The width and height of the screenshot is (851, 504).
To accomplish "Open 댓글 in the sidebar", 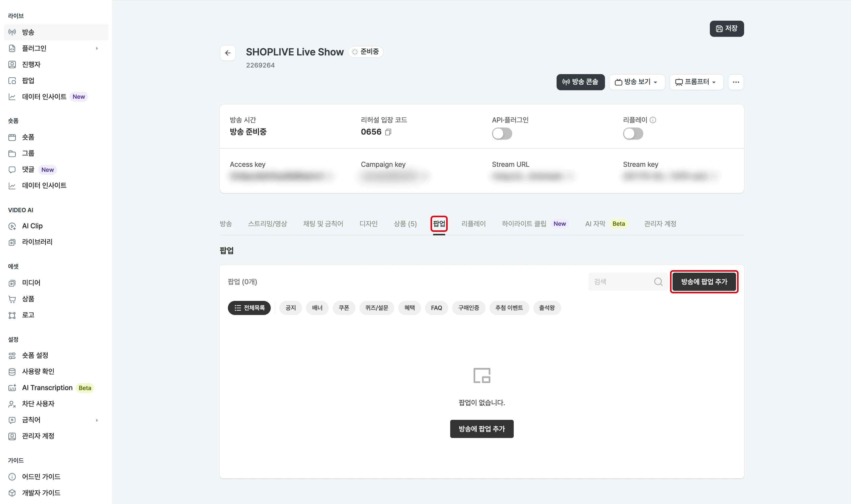I will click(56, 170).
